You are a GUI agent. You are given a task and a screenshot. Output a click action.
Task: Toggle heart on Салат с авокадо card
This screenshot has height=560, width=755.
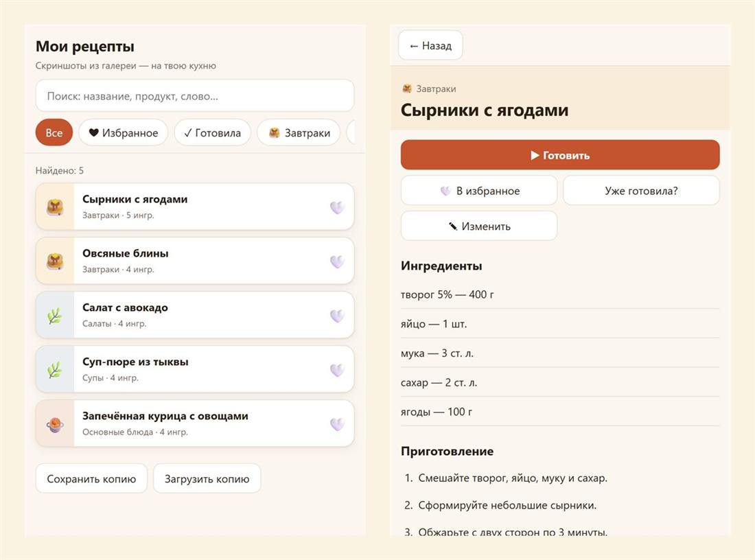337,316
